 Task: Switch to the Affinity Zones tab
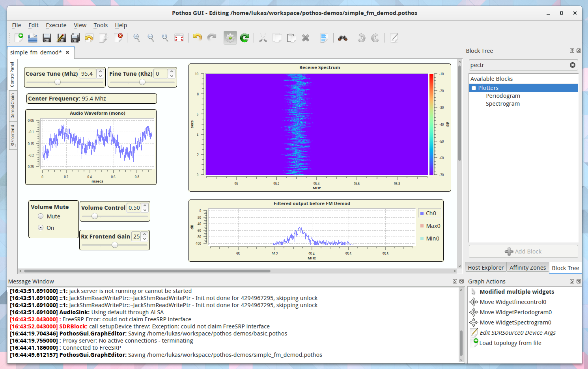coord(527,267)
